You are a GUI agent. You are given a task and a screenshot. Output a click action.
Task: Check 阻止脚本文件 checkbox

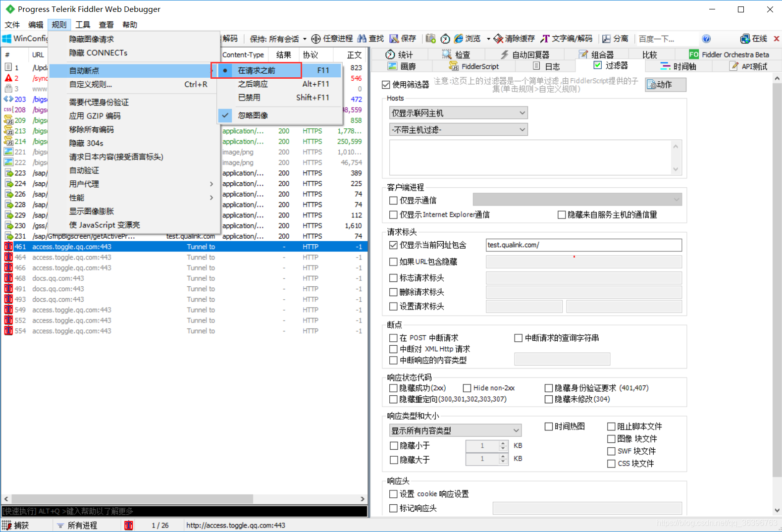tap(612, 426)
